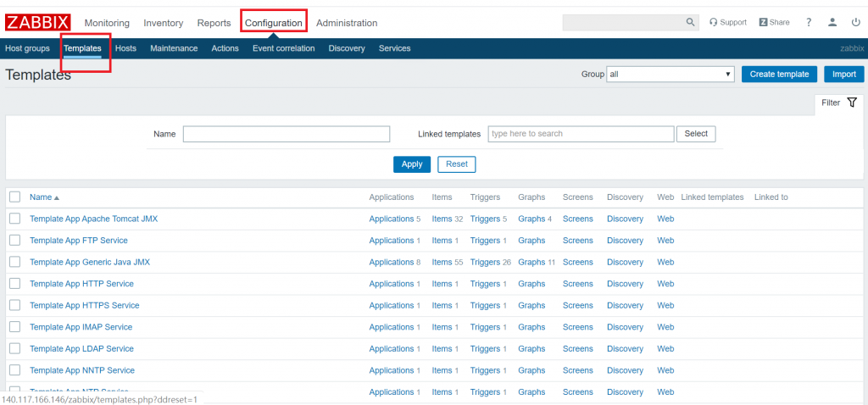The width and height of the screenshot is (868, 405).
Task: Open the Support headset link
Action: (x=728, y=22)
